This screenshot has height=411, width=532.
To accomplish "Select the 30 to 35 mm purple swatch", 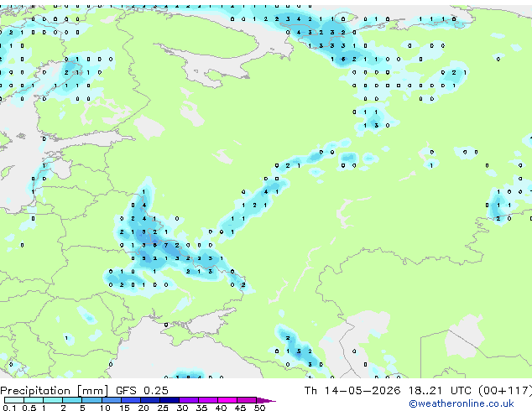I will (x=188, y=400).
